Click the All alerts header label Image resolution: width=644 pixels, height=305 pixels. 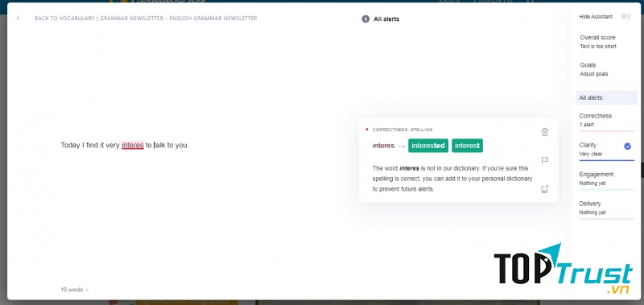click(x=386, y=19)
